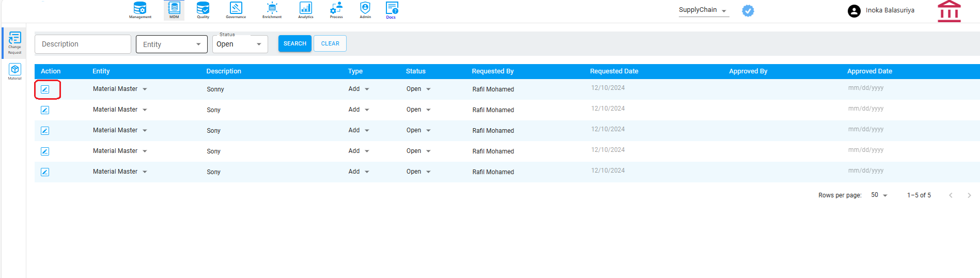The width and height of the screenshot is (980, 278).
Task: Expand the Entity filter dropdown
Action: [x=172, y=44]
